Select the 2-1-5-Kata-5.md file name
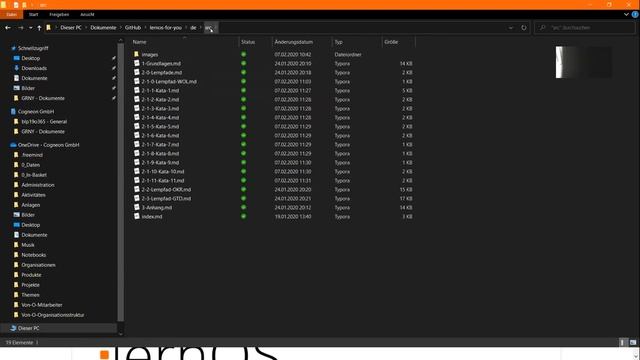Image resolution: width=640 pixels, height=360 pixels. (x=160, y=127)
